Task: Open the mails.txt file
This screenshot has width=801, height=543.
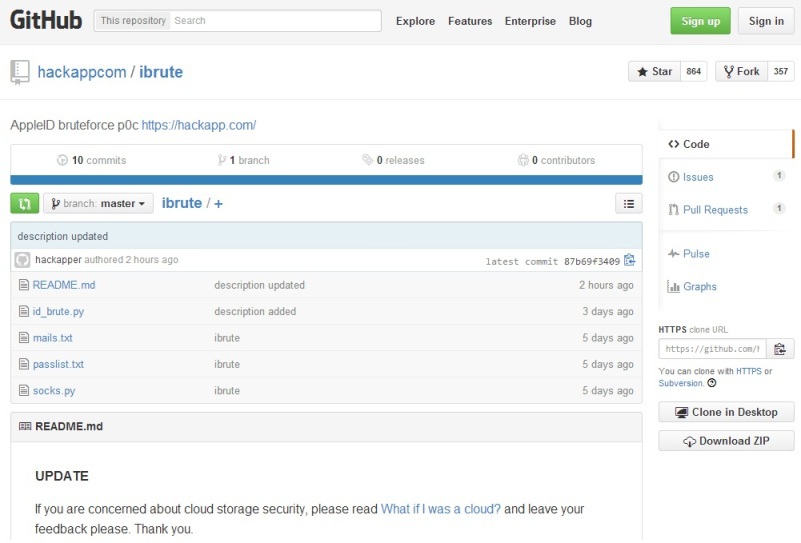Action: 53,338
